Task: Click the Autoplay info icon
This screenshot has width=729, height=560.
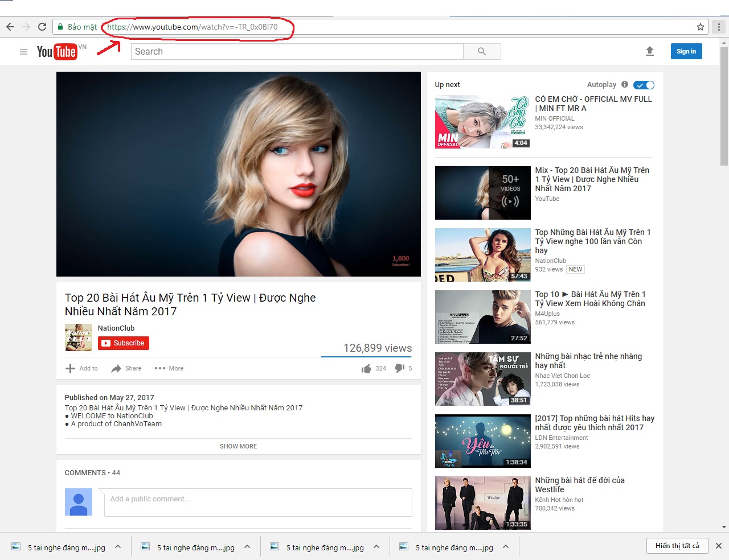Action: point(625,84)
